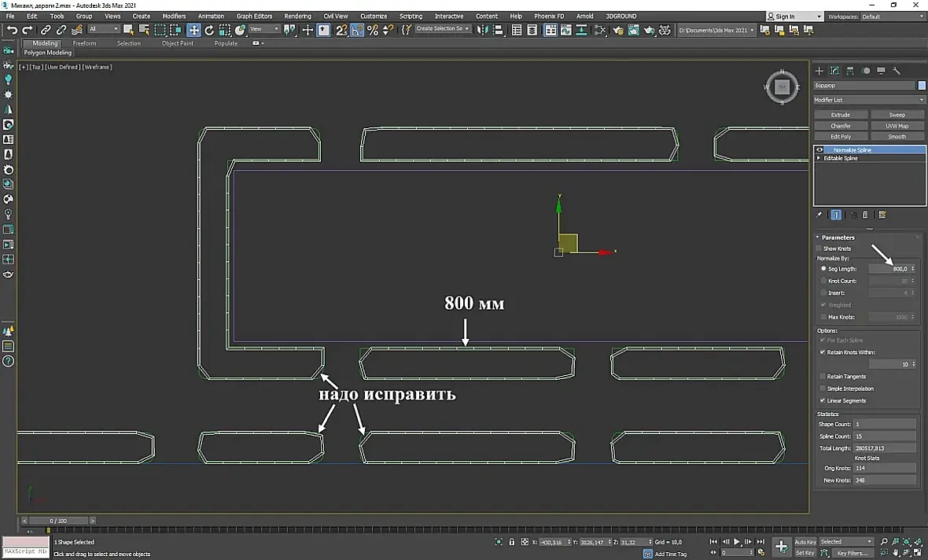The height and width of the screenshot is (560, 928).
Task: Open the Graph Editors menu
Action: click(254, 16)
